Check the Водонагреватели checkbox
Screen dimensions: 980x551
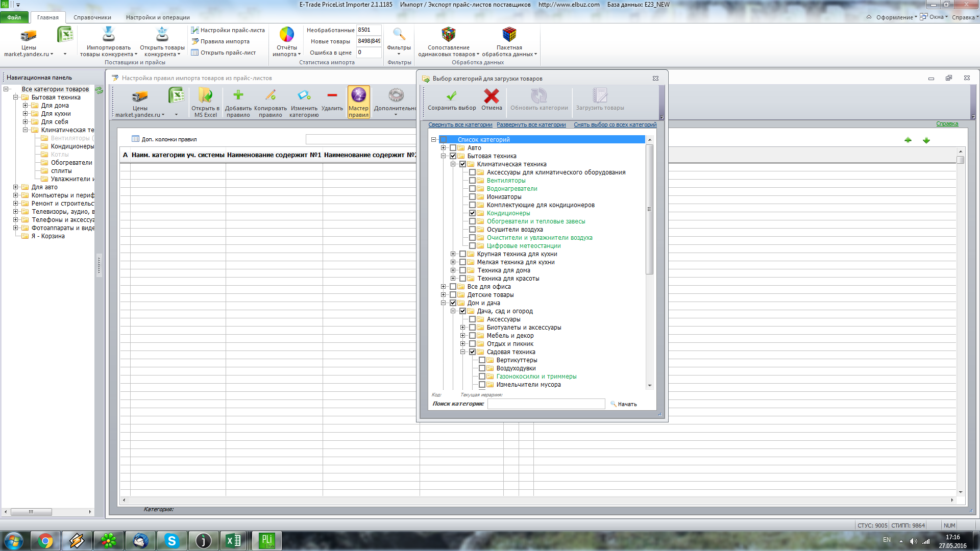472,189
